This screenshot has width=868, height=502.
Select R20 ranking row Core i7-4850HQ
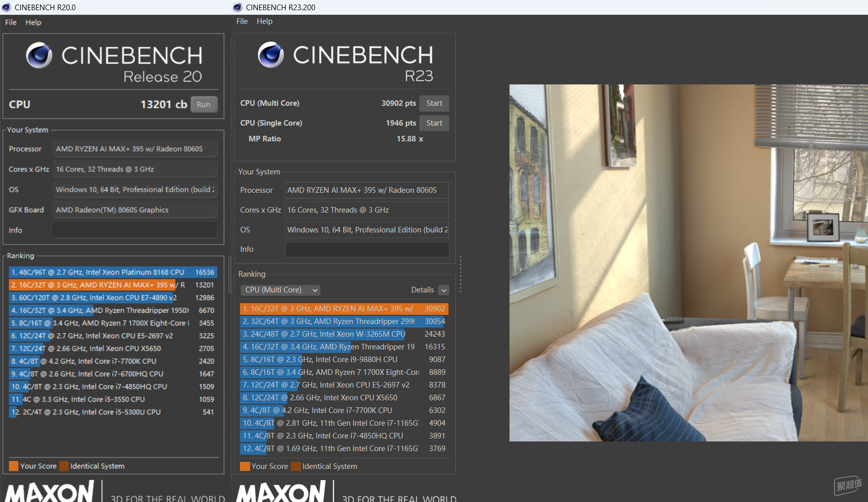click(x=113, y=387)
